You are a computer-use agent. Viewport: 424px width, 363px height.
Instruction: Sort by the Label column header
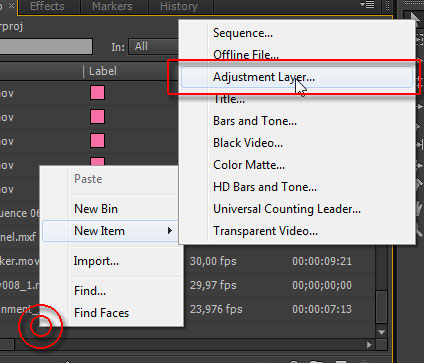point(103,71)
